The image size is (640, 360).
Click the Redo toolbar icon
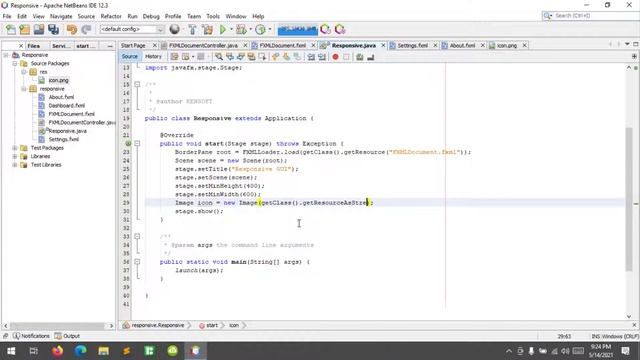pos(86,29)
